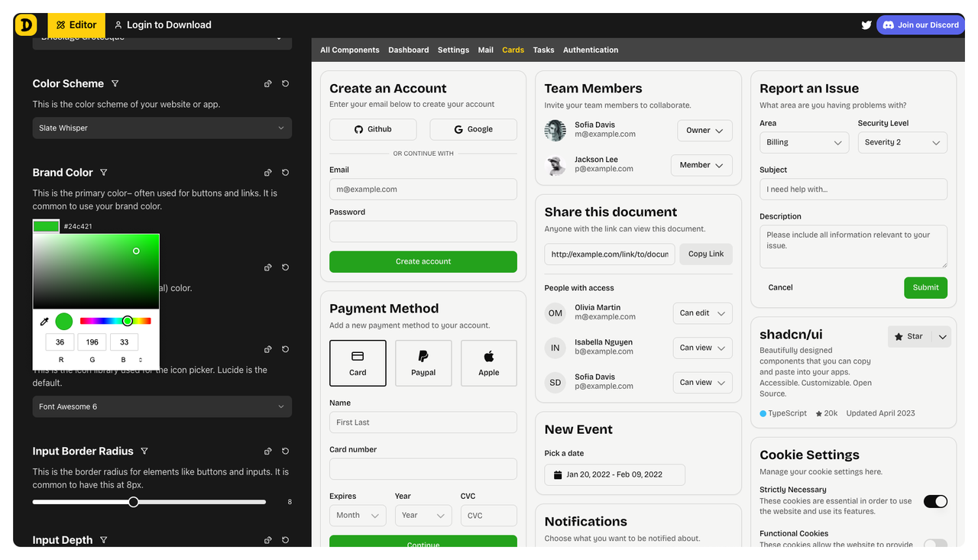Click the Input Border Radius slider handle
978x560 pixels.
(134, 502)
